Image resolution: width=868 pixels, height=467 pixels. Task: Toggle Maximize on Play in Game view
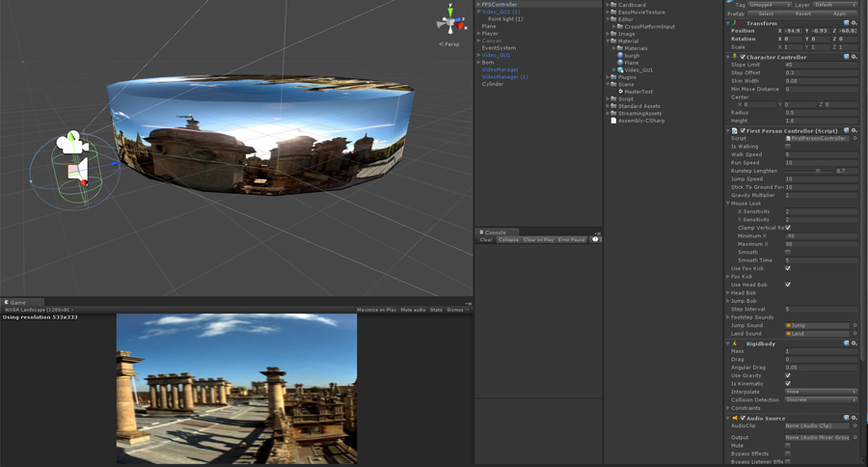coord(376,310)
